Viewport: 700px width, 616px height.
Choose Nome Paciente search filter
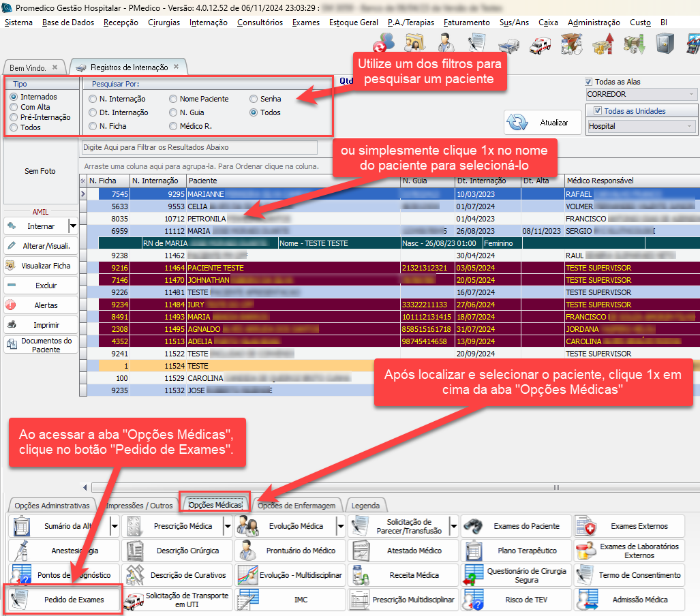pyautogui.click(x=173, y=99)
